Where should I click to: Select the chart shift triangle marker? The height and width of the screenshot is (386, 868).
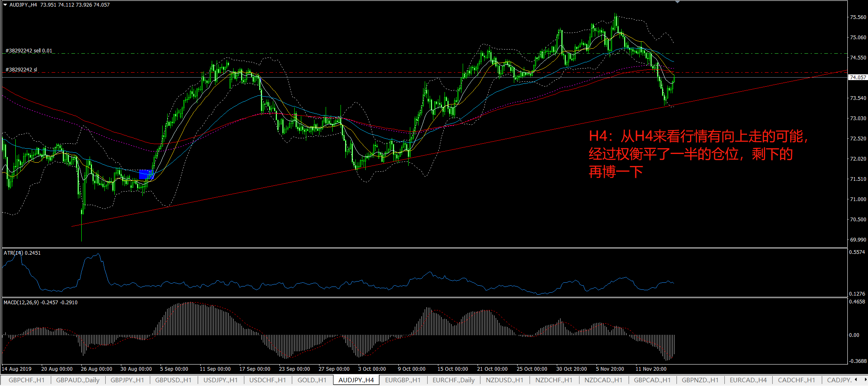pos(677,2)
